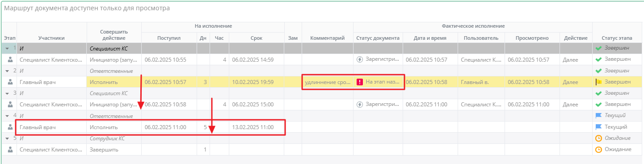644x164 pixels.
Task: Click green check in Инициатор row received 10:55
Action: tap(599, 59)
